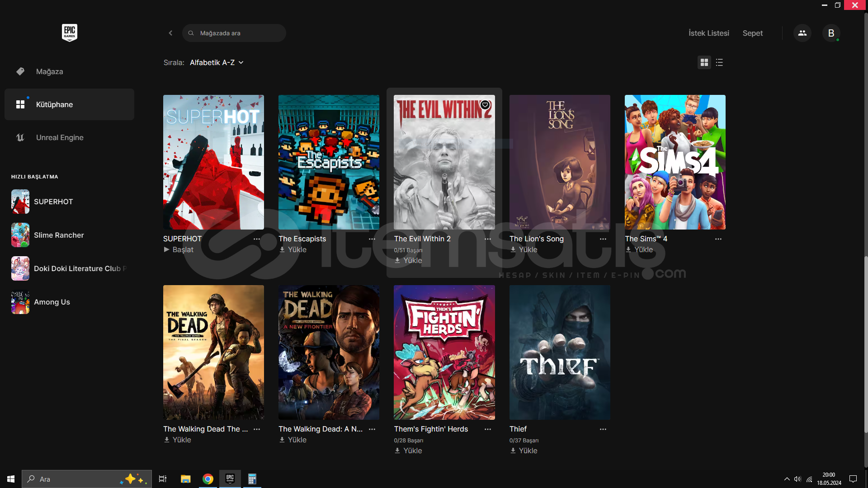
Task: Open Thief three-dot options menu
Action: click(603, 429)
